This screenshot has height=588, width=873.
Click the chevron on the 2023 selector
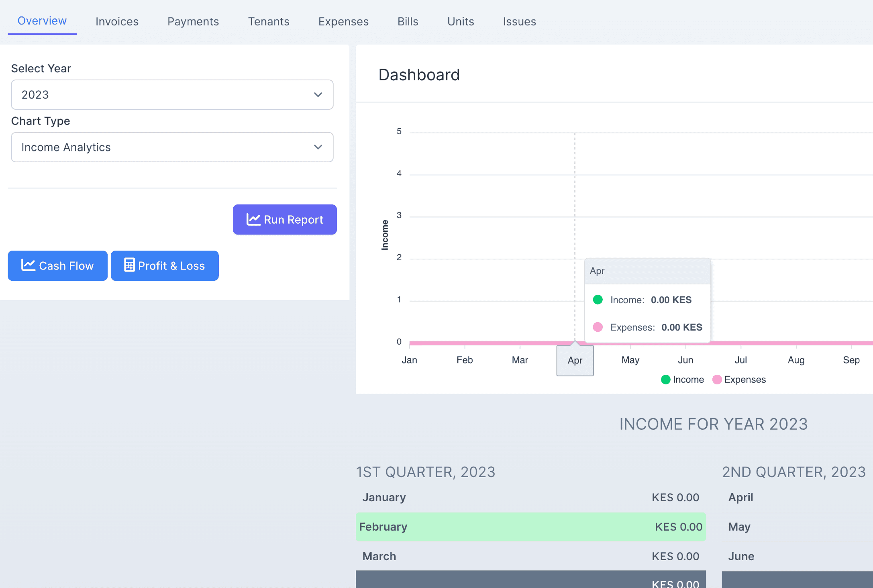tap(318, 95)
